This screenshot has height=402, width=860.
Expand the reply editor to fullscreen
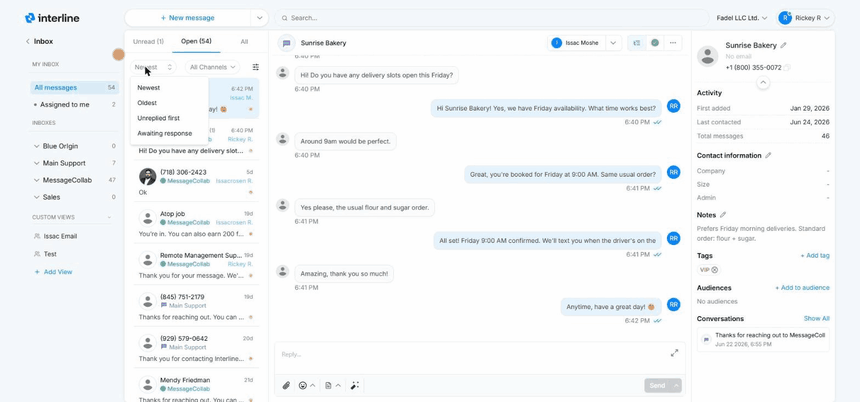674,353
